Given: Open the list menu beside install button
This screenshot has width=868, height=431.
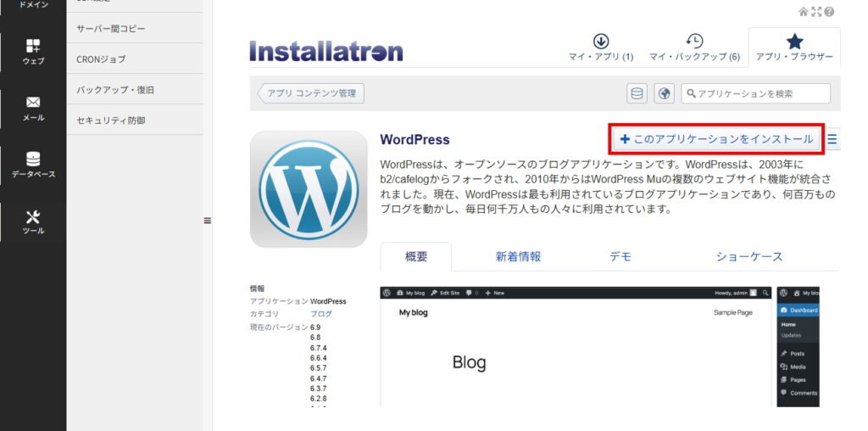Looking at the screenshot, I should pos(832,139).
